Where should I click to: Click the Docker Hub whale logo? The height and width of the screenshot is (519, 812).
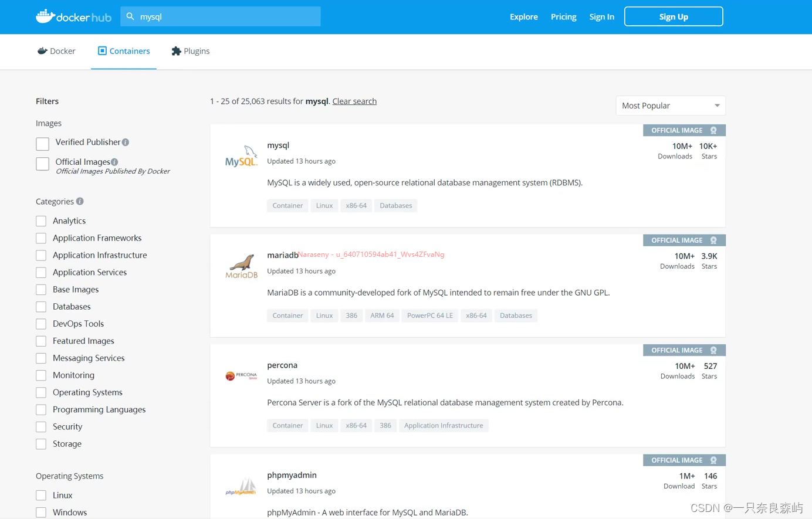click(x=73, y=16)
